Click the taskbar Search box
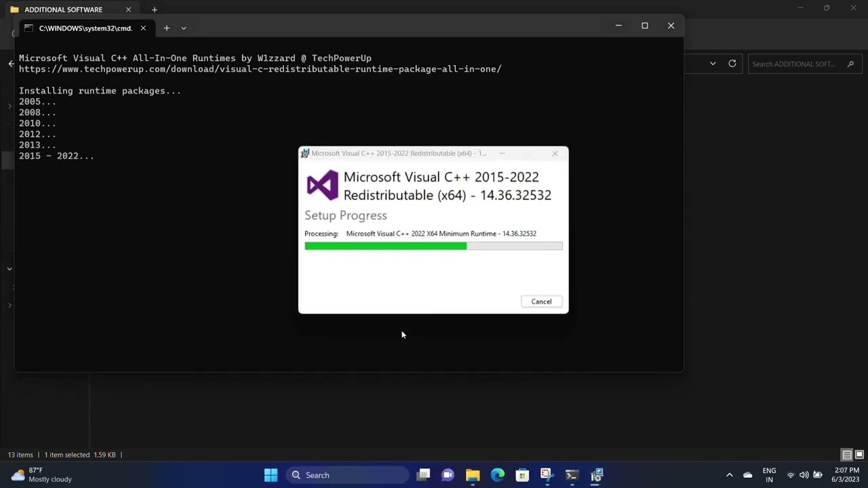This screenshot has width=868, height=488. (x=347, y=475)
